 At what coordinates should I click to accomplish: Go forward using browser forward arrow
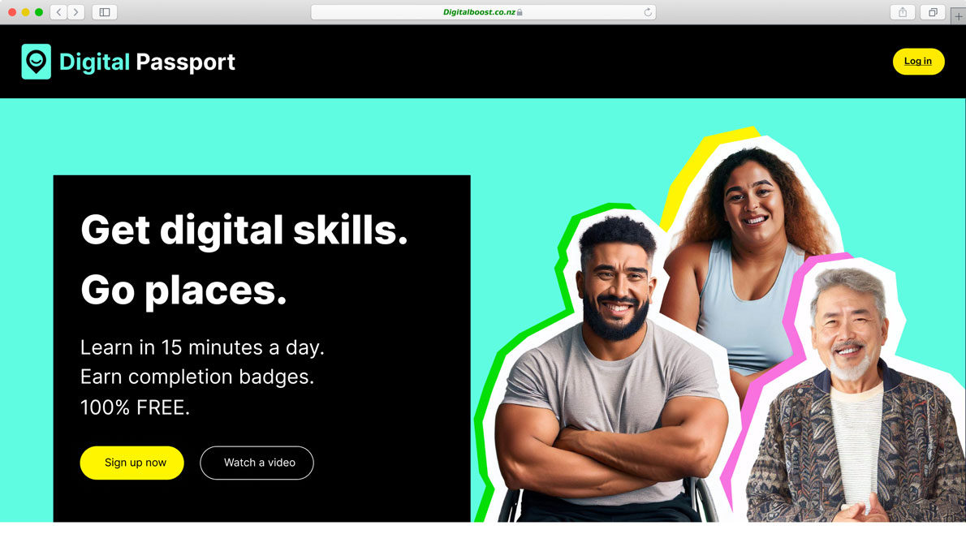pos(75,12)
